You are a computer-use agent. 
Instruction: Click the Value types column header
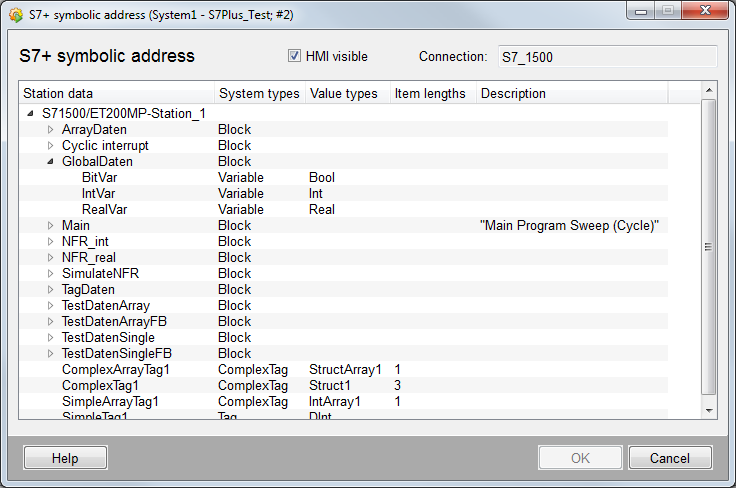[344, 94]
